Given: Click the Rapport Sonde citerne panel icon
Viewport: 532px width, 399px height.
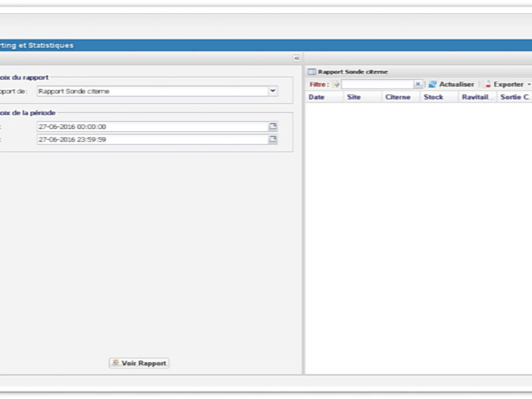Looking at the screenshot, I should tap(312, 71).
